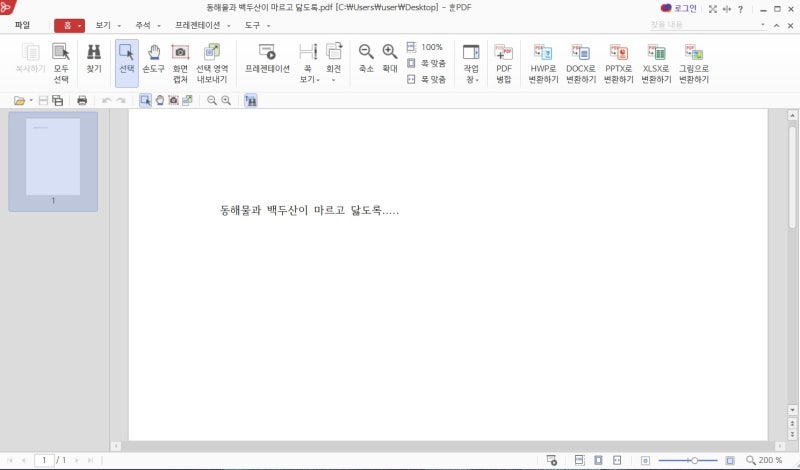800x470 pixels.
Task: Click the presentation icon in status bar
Action: tap(552, 460)
